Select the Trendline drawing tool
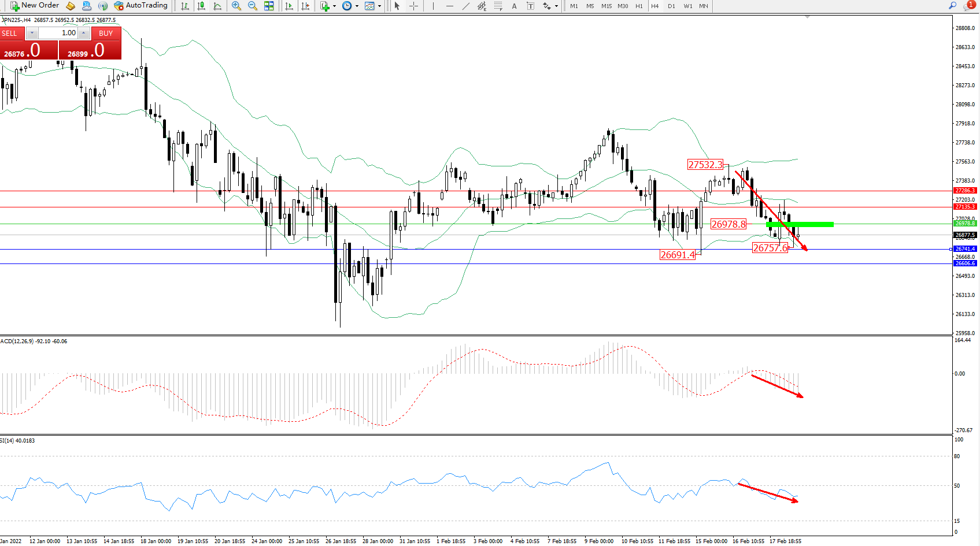The width and height of the screenshot is (980, 546). (465, 6)
